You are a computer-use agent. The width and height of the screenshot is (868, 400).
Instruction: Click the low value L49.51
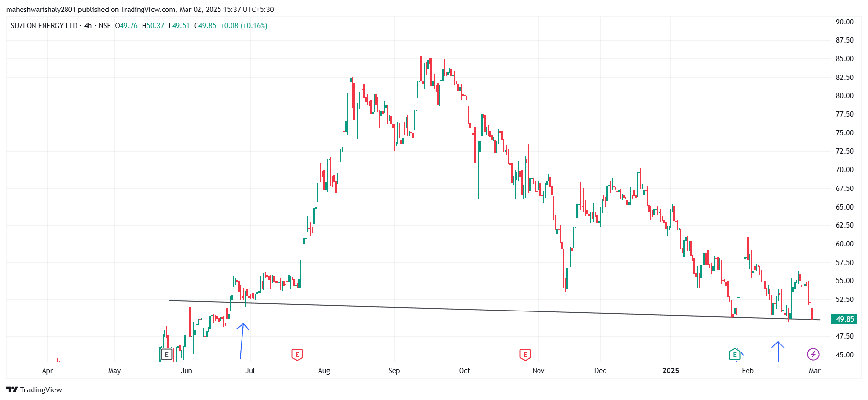pos(179,26)
